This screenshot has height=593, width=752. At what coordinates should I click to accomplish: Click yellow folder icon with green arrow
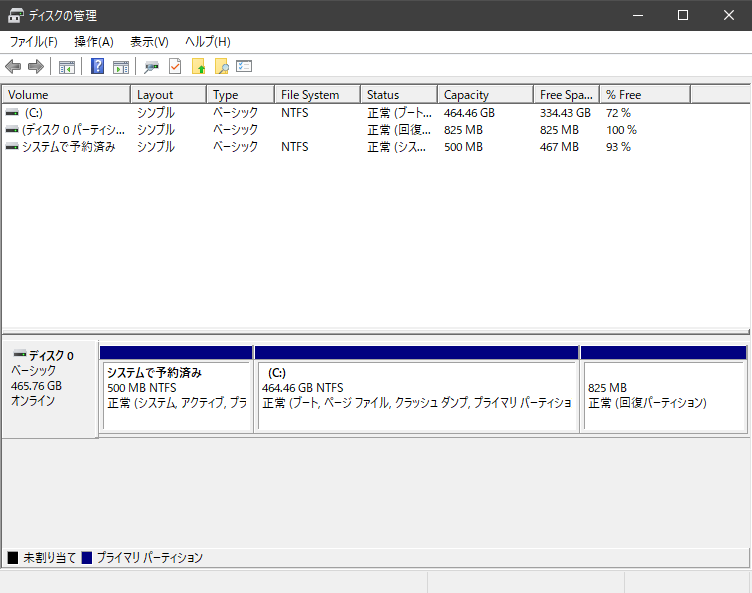coord(199,66)
